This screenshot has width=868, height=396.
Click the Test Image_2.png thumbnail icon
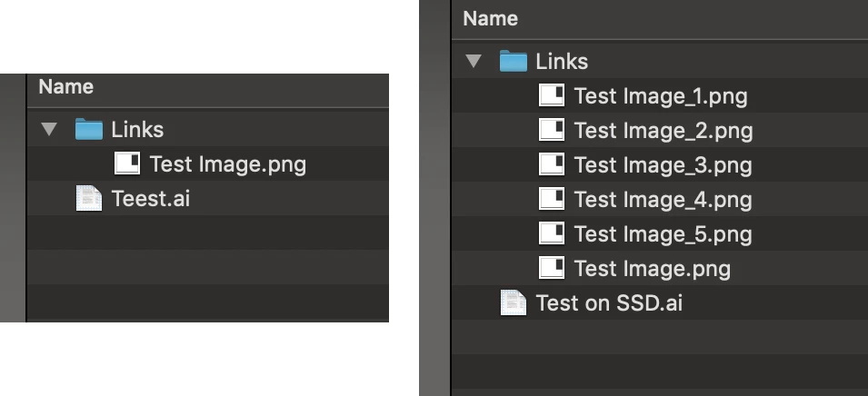[552, 130]
